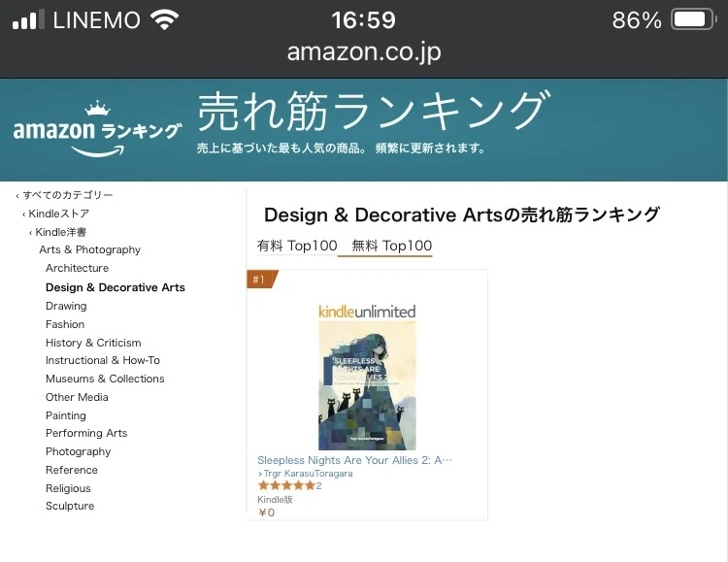Switch to the 有料 Top100 tab
Image resolution: width=728 pixels, height=562 pixels.
tap(297, 246)
